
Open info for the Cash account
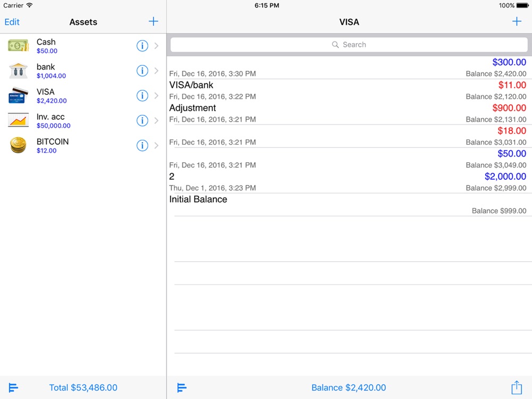[x=142, y=45]
